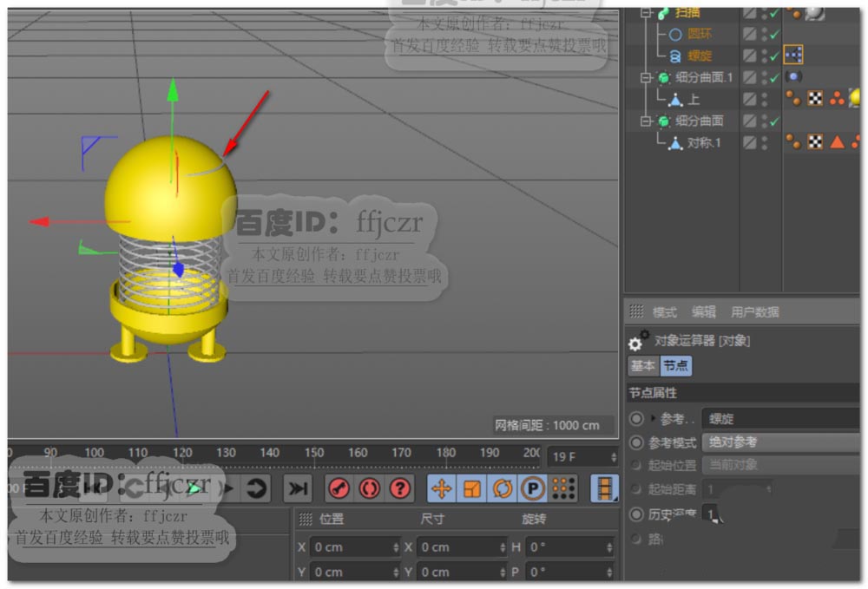Screen dimensions: 868x589
Task: Click the record active objects keyframe button
Action: [x=339, y=488]
